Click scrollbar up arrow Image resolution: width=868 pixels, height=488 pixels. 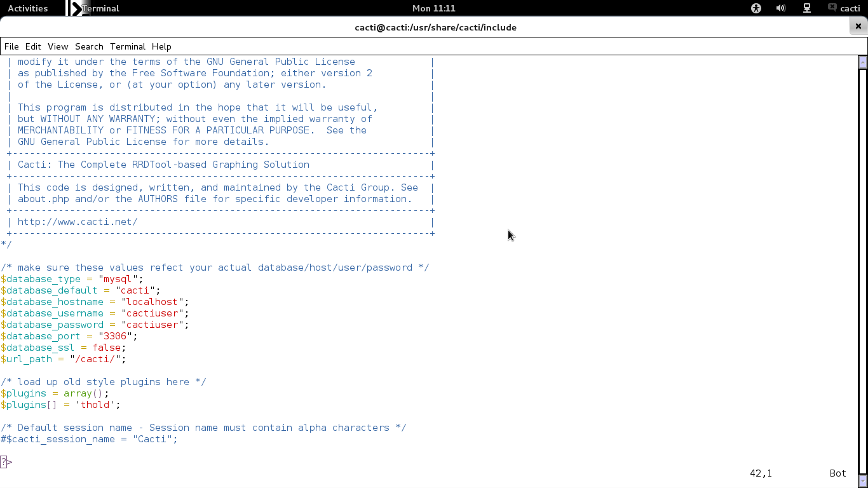(x=862, y=62)
